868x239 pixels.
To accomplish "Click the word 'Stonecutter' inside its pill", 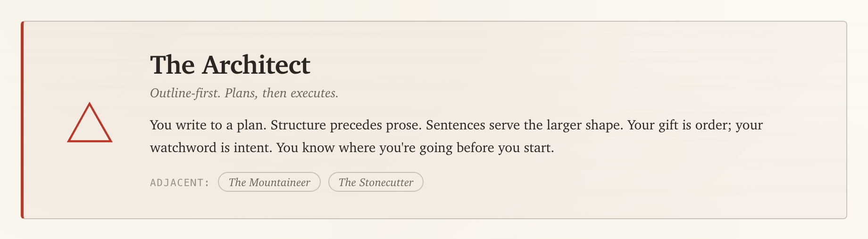I will click(386, 182).
